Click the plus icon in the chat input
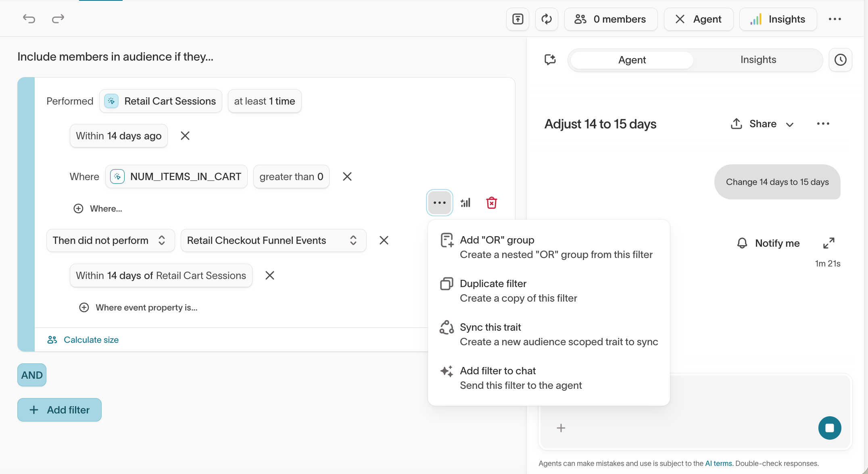Viewport: 868px width, 474px height. pyautogui.click(x=561, y=428)
